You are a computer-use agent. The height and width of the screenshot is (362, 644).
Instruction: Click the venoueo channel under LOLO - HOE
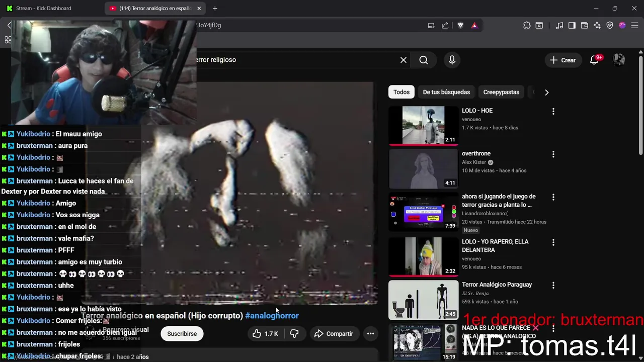(471, 120)
